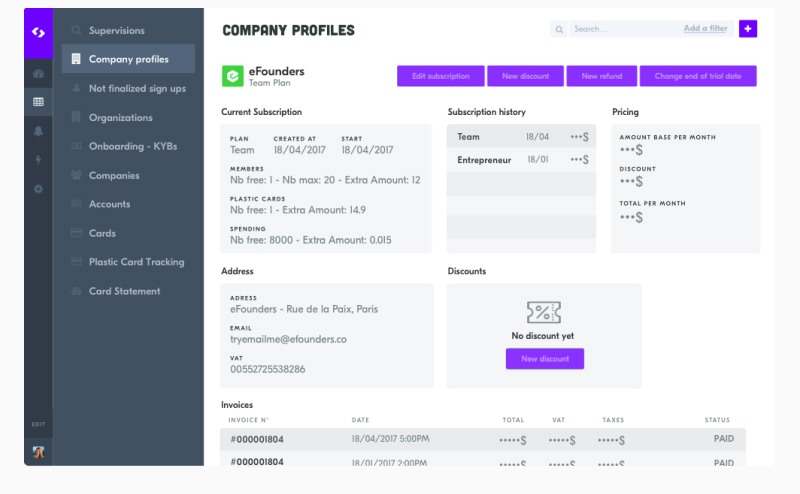Open Company profiles menu item
The image size is (800, 494).
[x=128, y=59]
